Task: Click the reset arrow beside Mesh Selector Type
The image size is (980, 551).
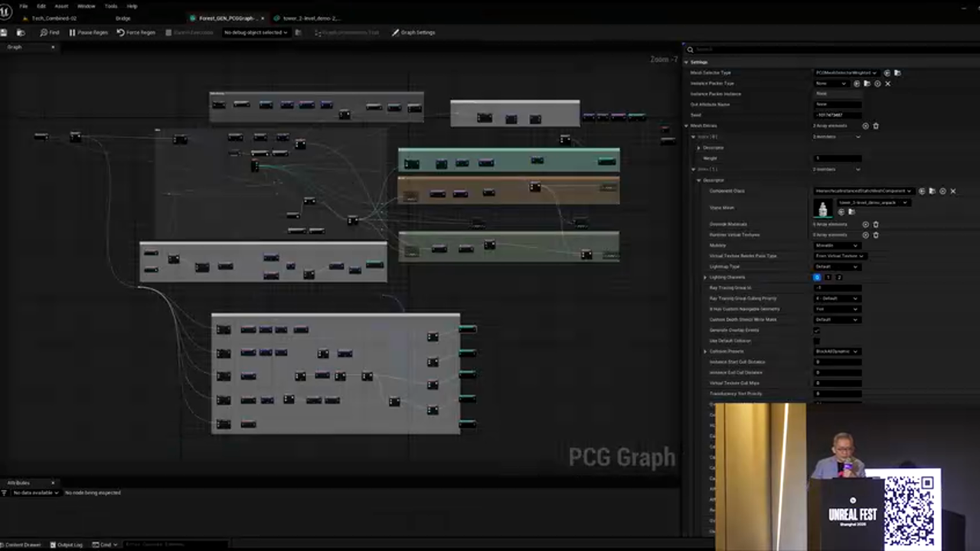Action: pyautogui.click(x=887, y=73)
